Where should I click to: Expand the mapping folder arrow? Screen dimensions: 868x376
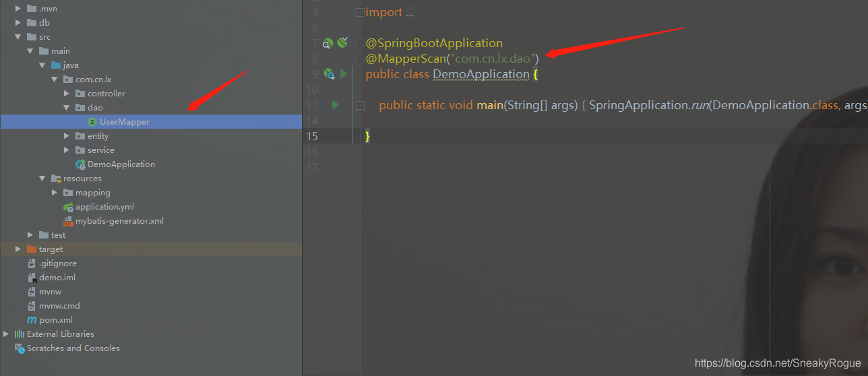pos(55,193)
